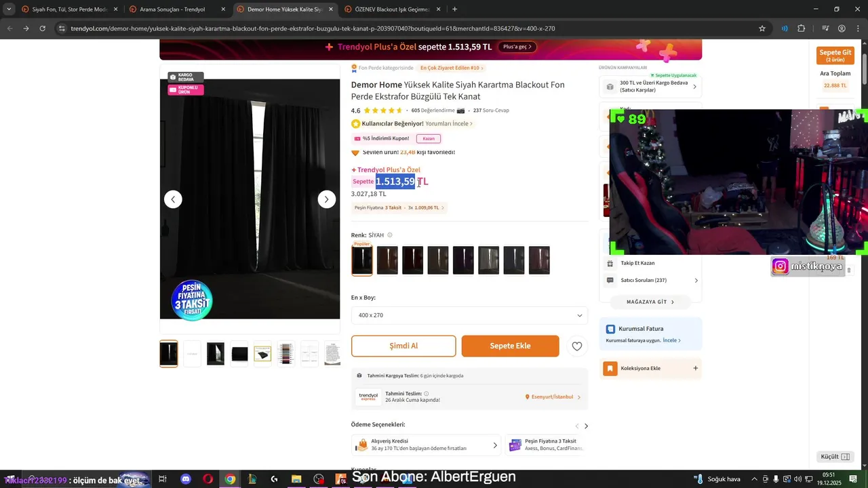This screenshot has height=488, width=868.
Task: Click camera icon next to Değerlendirme
Action: coord(461,110)
